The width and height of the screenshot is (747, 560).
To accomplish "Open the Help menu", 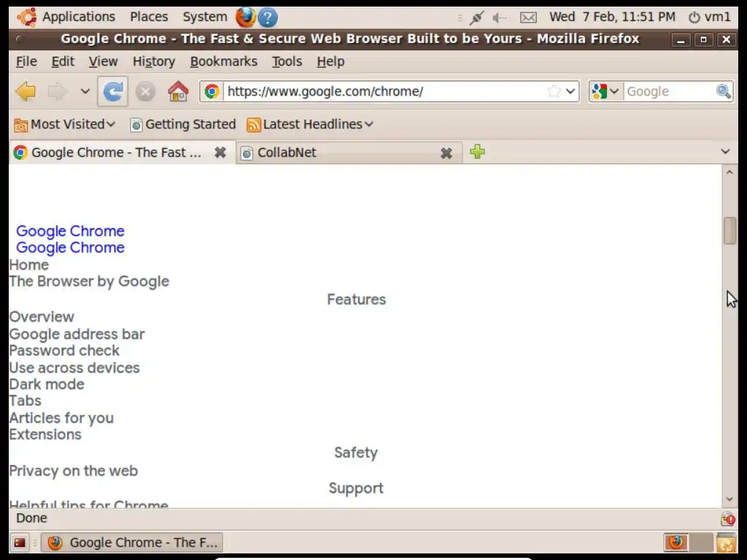I will 330,61.
